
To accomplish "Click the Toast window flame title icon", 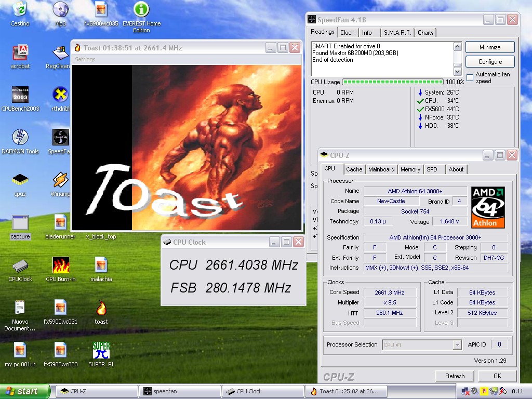I will [x=77, y=48].
